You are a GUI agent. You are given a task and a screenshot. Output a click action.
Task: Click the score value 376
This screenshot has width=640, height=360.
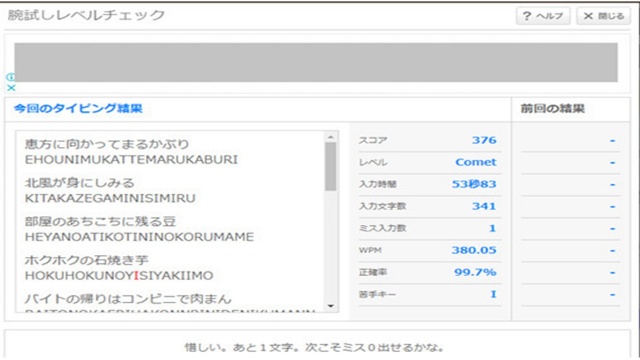[x=484, y=140]
